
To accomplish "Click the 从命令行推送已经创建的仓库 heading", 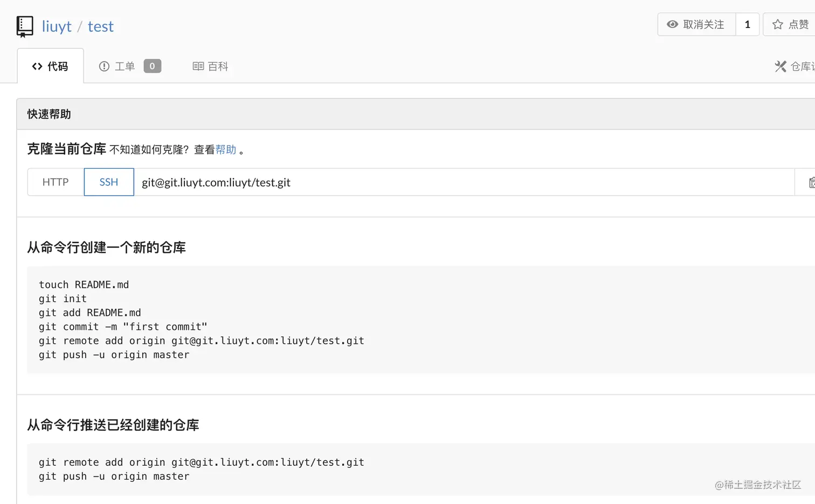I will click(x=113, y=425).
